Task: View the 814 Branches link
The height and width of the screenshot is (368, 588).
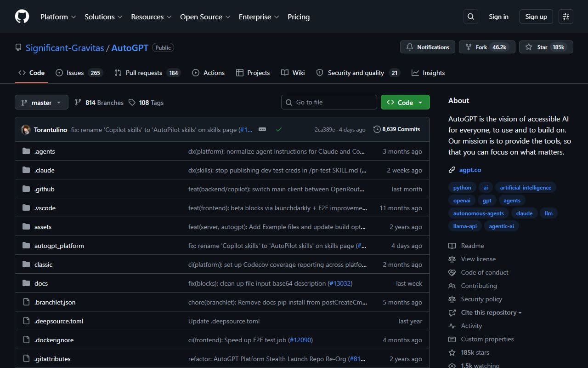Action: click(99, 103)
